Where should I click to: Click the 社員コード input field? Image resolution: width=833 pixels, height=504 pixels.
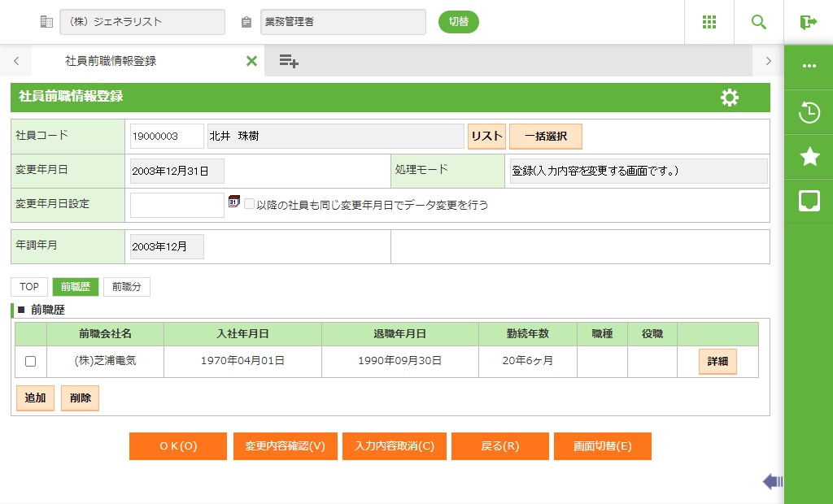[x=166, y=137]
